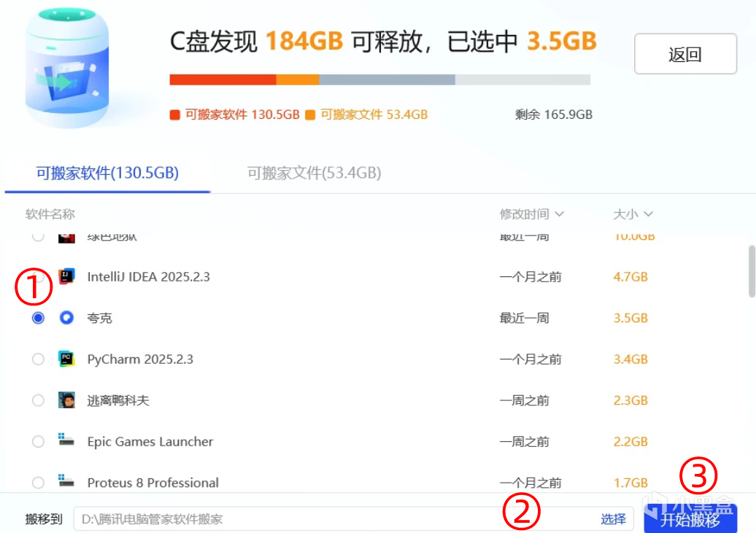The image size is (756, 533).
Task: Click the 开始搬移 button
Action: pyautogui.click(x=690, y=519)
